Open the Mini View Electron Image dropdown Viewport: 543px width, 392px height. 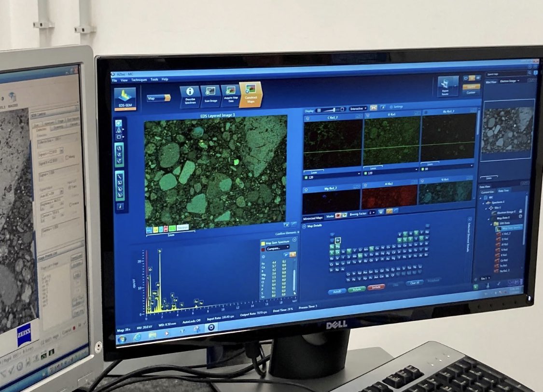509,81
